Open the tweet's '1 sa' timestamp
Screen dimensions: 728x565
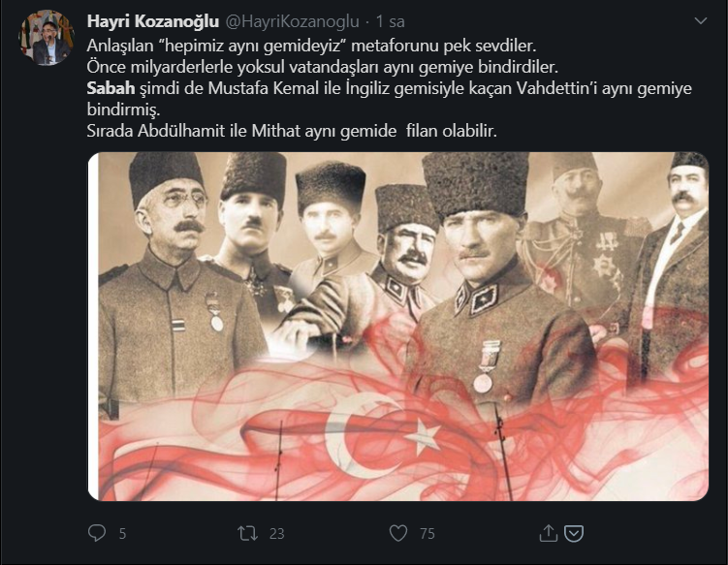[390, 21]
